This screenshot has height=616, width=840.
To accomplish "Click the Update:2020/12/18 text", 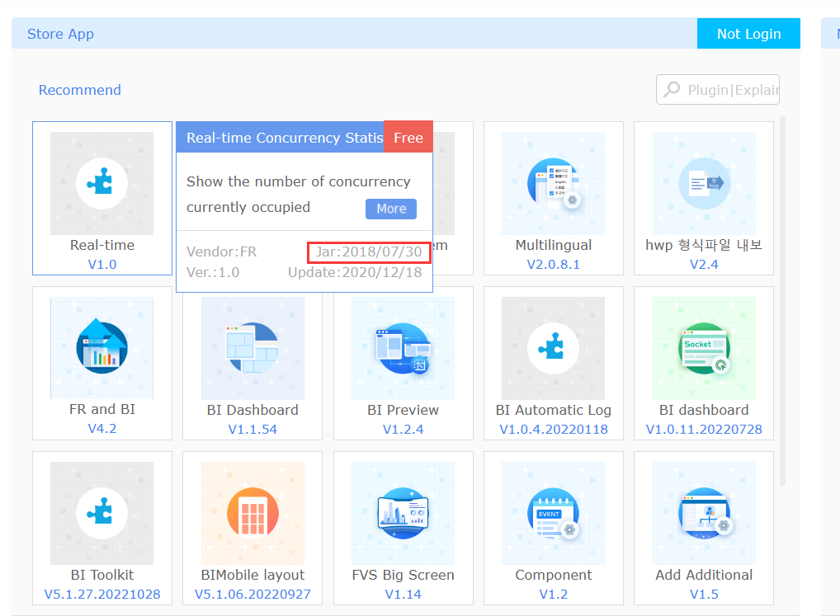I will pos(355,272).
